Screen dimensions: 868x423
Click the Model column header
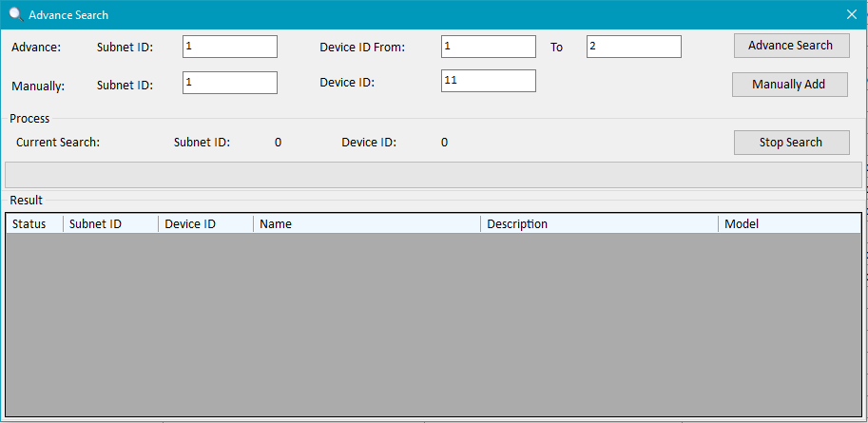790,223
